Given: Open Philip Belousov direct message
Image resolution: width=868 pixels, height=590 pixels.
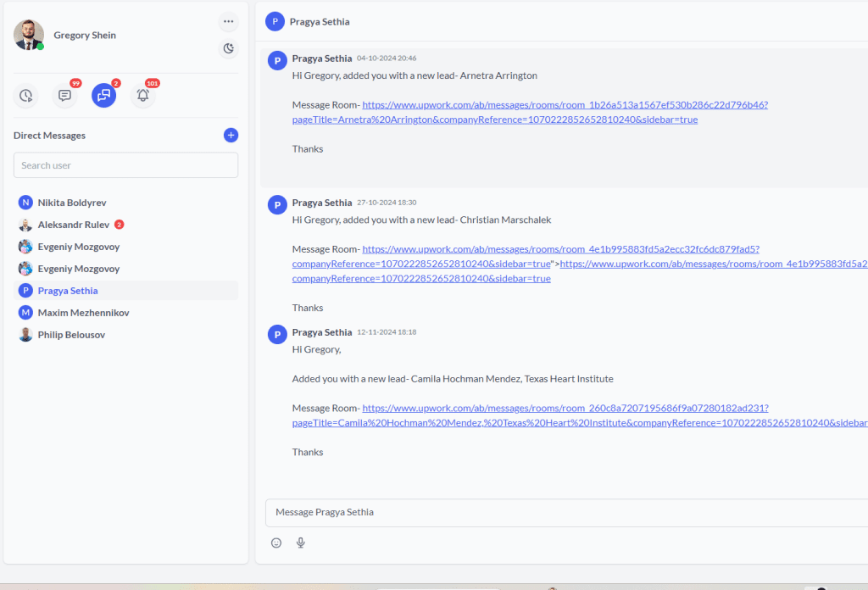Looking at the screenshot, I should 71,335.
